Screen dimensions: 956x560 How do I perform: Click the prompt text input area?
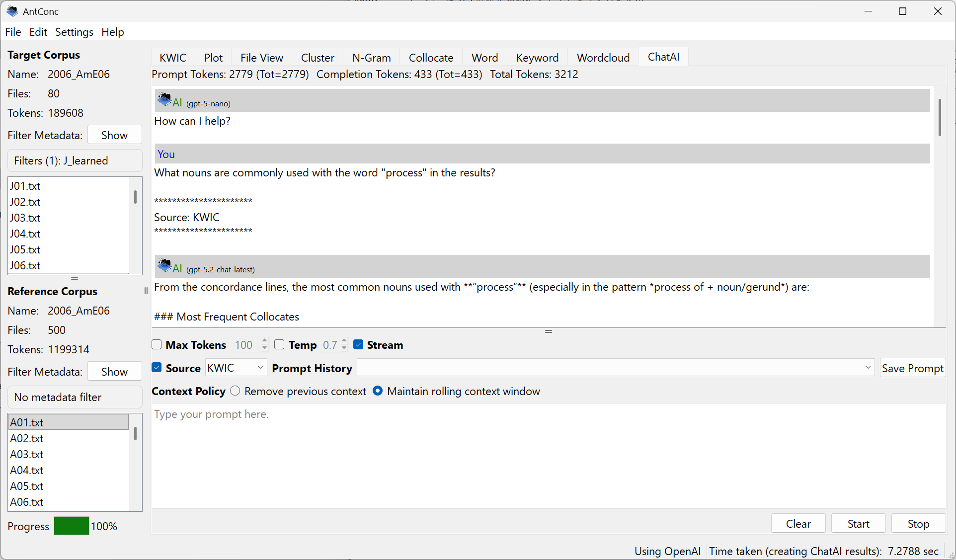point(549,455)
